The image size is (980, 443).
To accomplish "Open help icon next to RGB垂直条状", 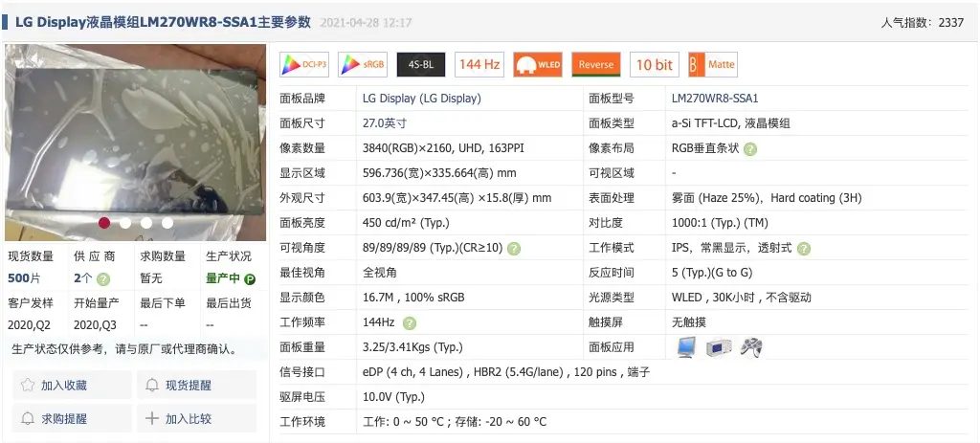I will (750, 148).
